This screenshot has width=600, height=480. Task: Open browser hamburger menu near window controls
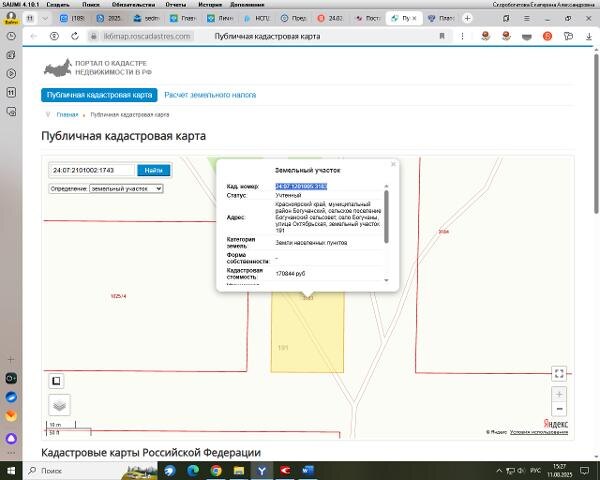(527, 18)
